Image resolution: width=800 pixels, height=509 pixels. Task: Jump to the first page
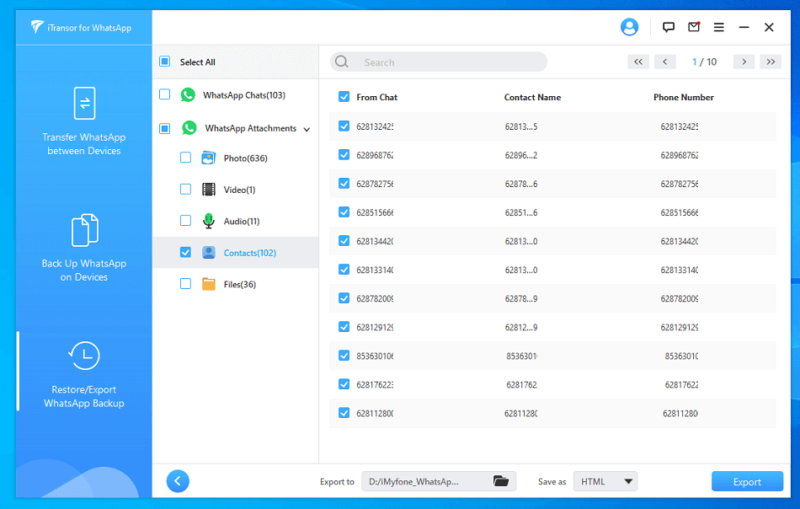638,62
